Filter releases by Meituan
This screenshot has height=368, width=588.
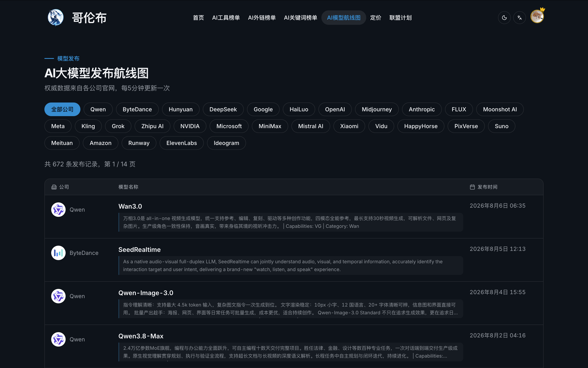pyautogui.click(x=62, y=143)
